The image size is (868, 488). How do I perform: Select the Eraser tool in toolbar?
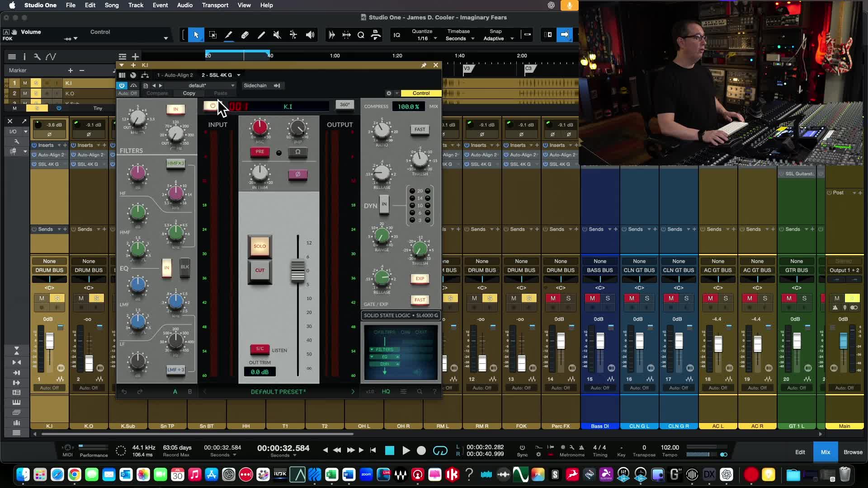point(245,35)
